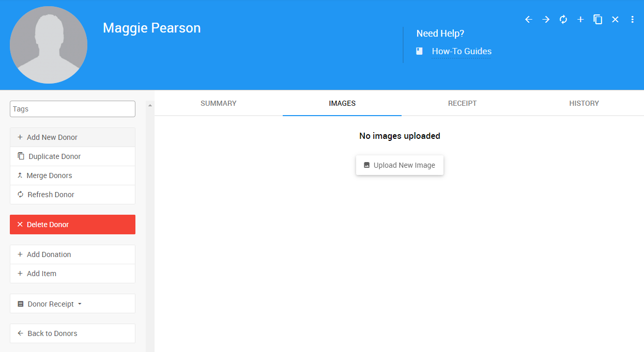
Task: View the History tab
Action: [584, 103]
